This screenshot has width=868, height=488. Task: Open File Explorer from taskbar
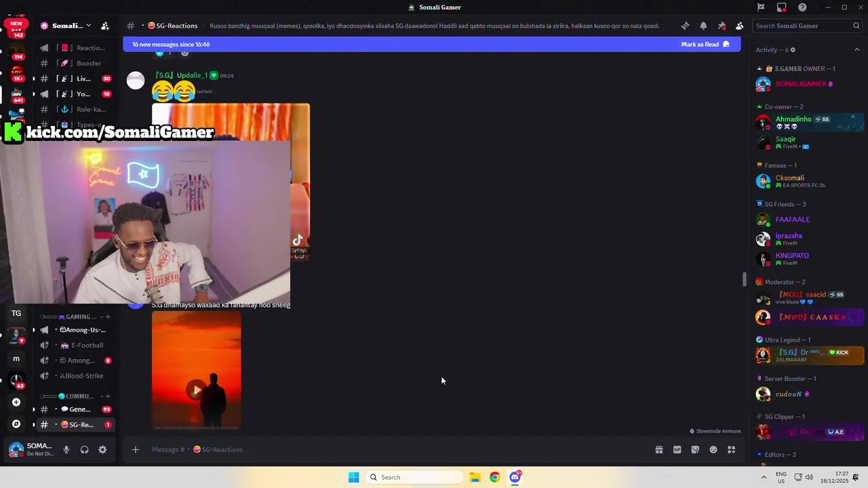[475, 477]
